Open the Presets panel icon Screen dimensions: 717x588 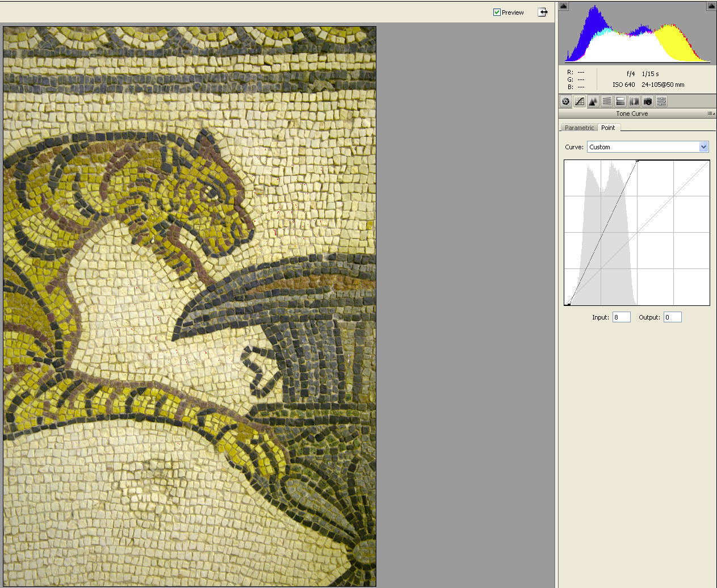661,102
